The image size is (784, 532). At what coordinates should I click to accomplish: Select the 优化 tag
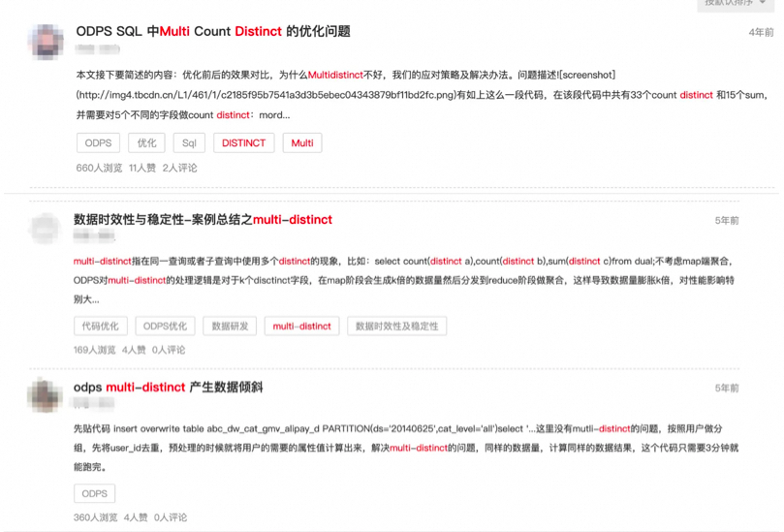(146, 143)
